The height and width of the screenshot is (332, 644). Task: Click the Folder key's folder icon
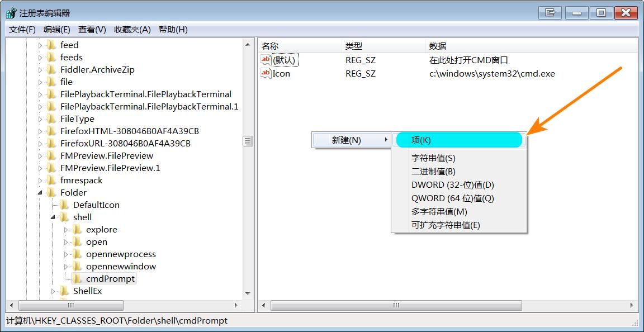pyautogui.click(x=51, y=192)
